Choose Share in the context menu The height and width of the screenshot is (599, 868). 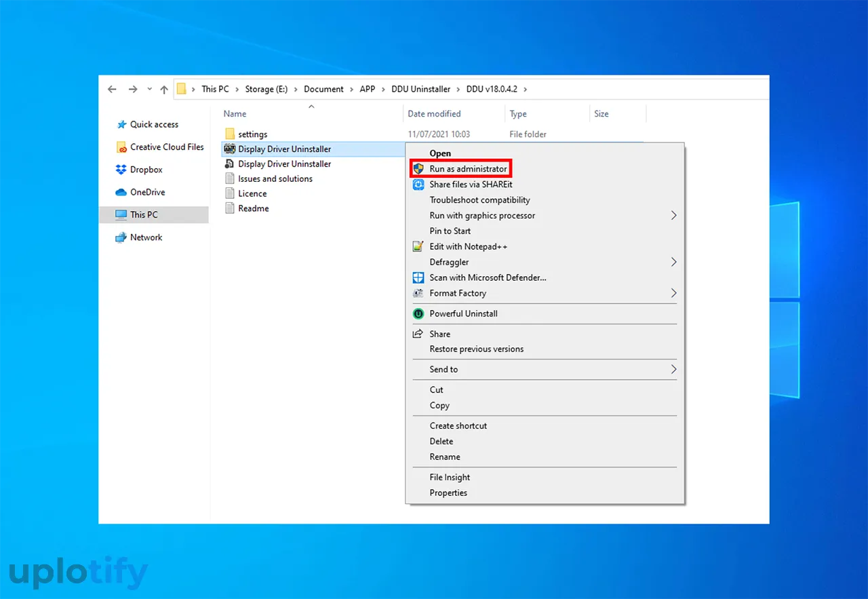[440, 334]
